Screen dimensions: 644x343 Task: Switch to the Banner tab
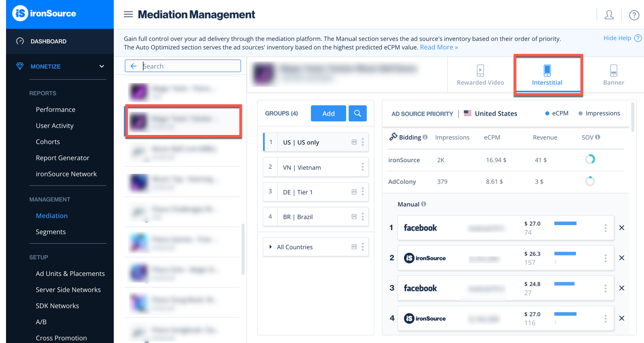point(613,75)
